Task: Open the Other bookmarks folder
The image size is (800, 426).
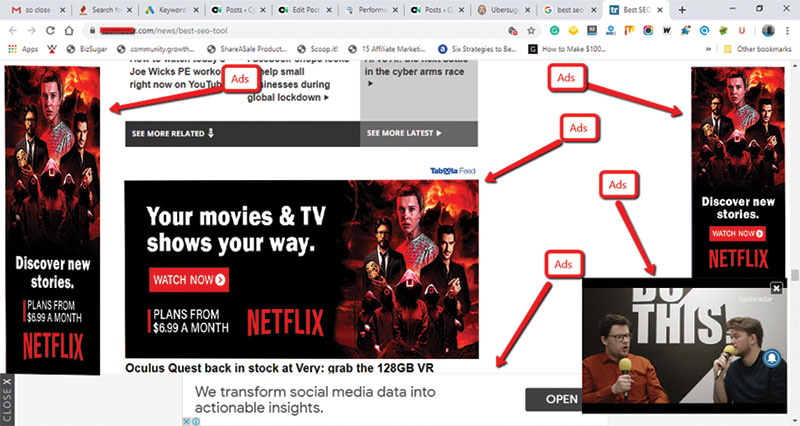Action: point(760,48)
